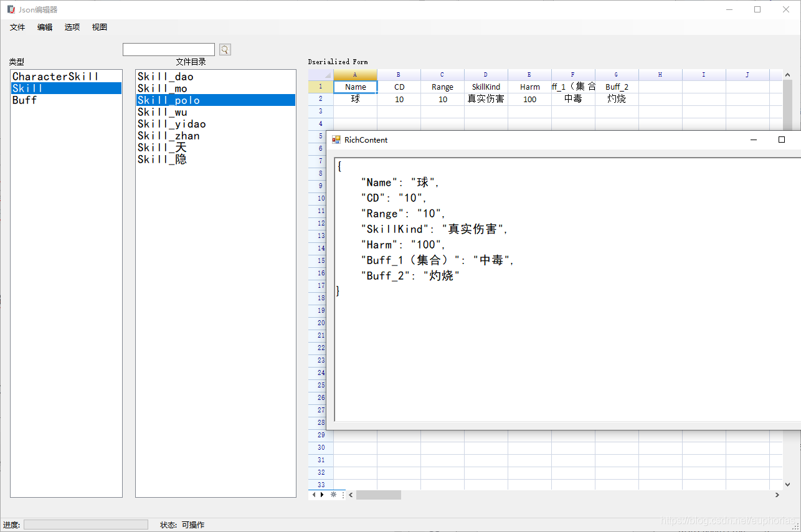Click the 进度 progress bar
Image resolution: width=801 pixels, height=532 pixels.
tap(86, 525)
